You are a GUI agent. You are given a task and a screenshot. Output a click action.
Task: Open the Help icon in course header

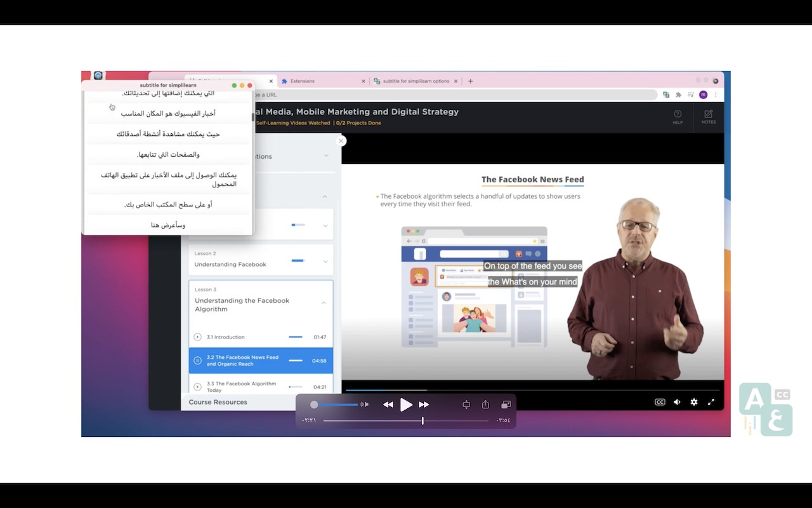coord(678,117)
